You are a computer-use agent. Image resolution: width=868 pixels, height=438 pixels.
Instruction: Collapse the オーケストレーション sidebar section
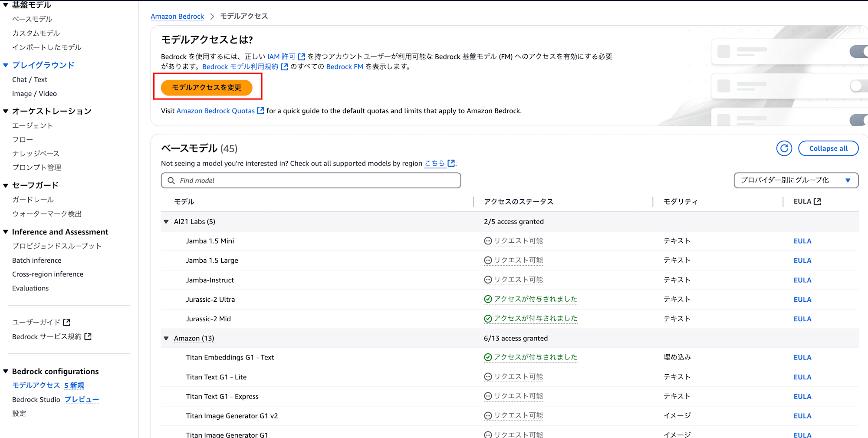click(x=6, y=111)
